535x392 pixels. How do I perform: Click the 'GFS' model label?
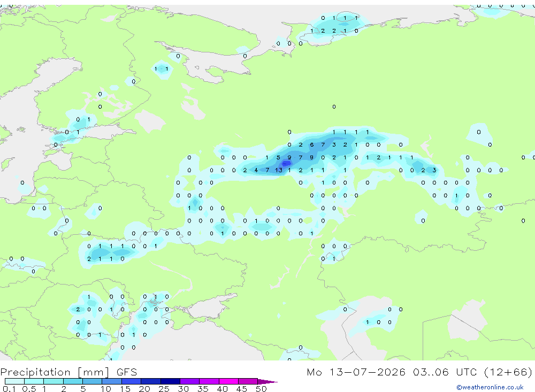pyautogui.click(x=127, y=372)
